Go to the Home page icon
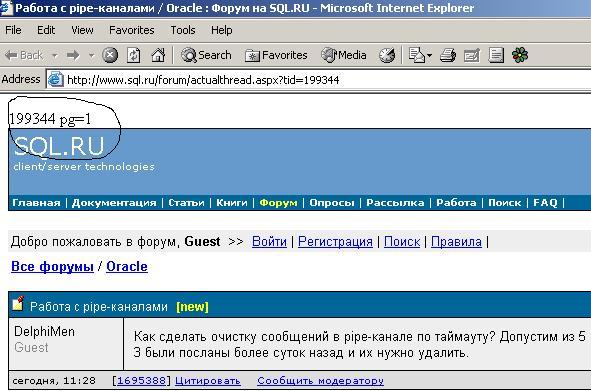This screenshot has width=591, height=391. 158,55
